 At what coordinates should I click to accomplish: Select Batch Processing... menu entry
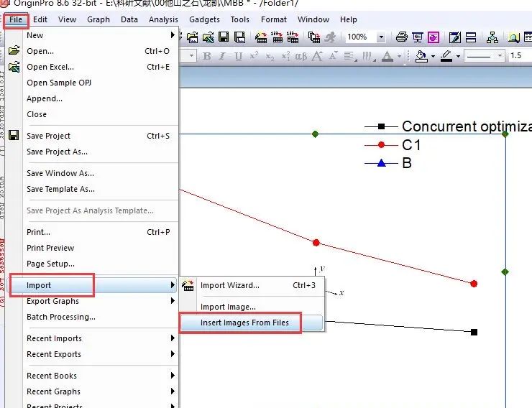(x=101, y=317)
